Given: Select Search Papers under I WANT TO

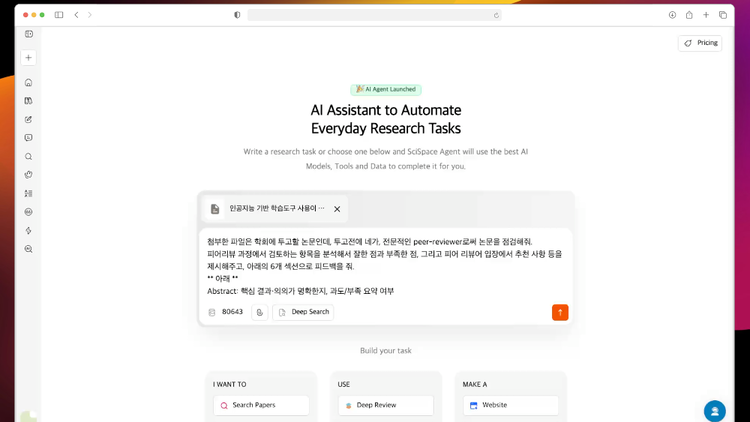Looking at the screenshot, I should pos(261,405).
